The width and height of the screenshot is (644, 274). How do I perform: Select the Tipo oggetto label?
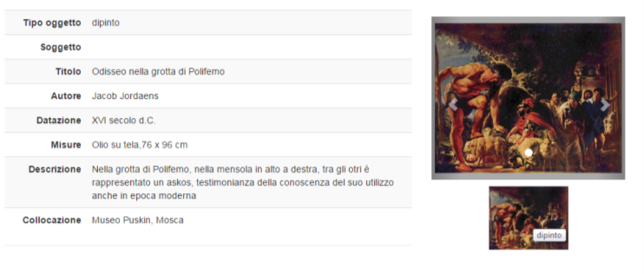point(52,23)
